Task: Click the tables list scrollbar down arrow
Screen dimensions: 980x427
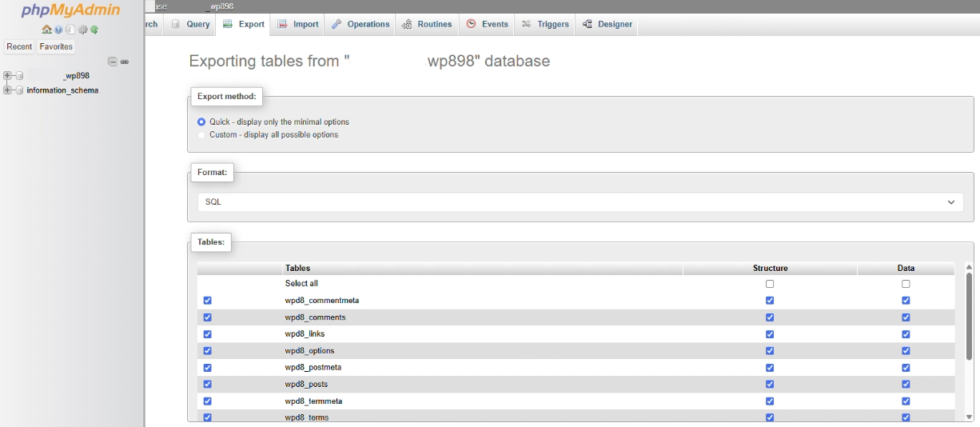Action: click(x=969, y=417)
